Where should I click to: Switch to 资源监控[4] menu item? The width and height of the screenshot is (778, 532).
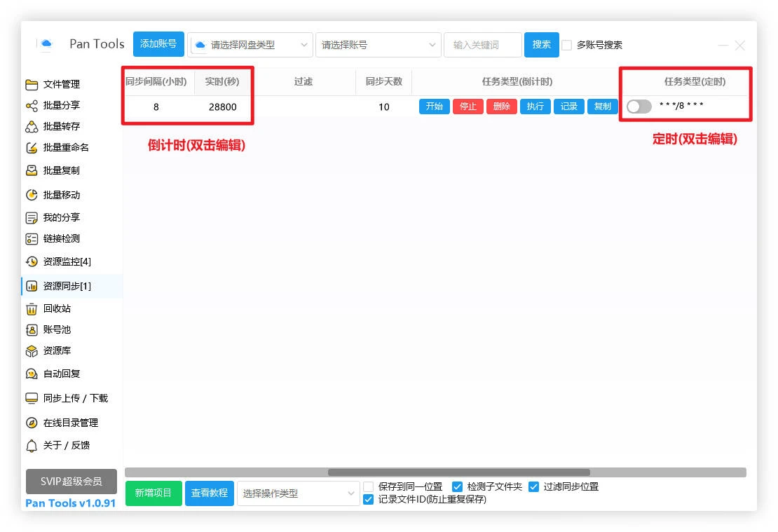pyautogui.click(x=67, y=262)
